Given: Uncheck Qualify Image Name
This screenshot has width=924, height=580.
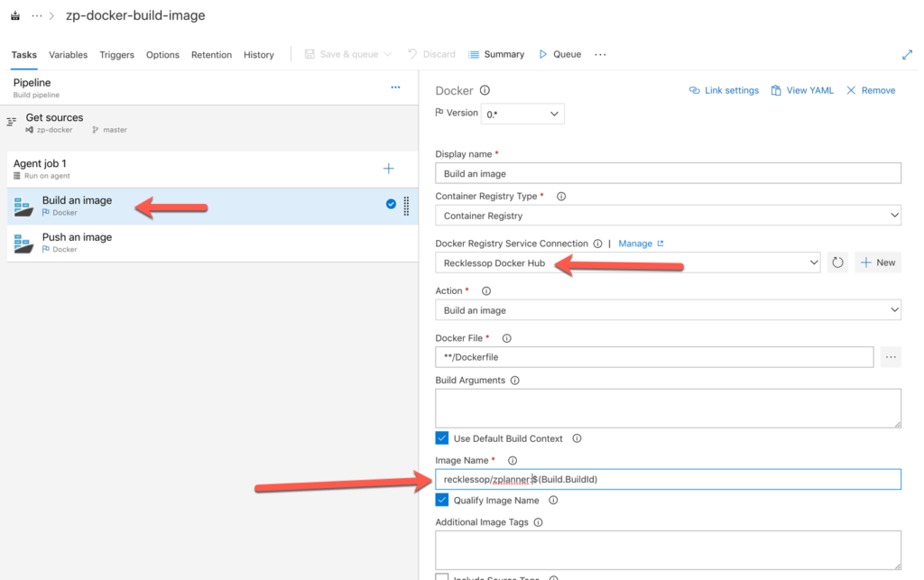Looking at the screenshot, I should pyautogui.click(x=441, y=500).
